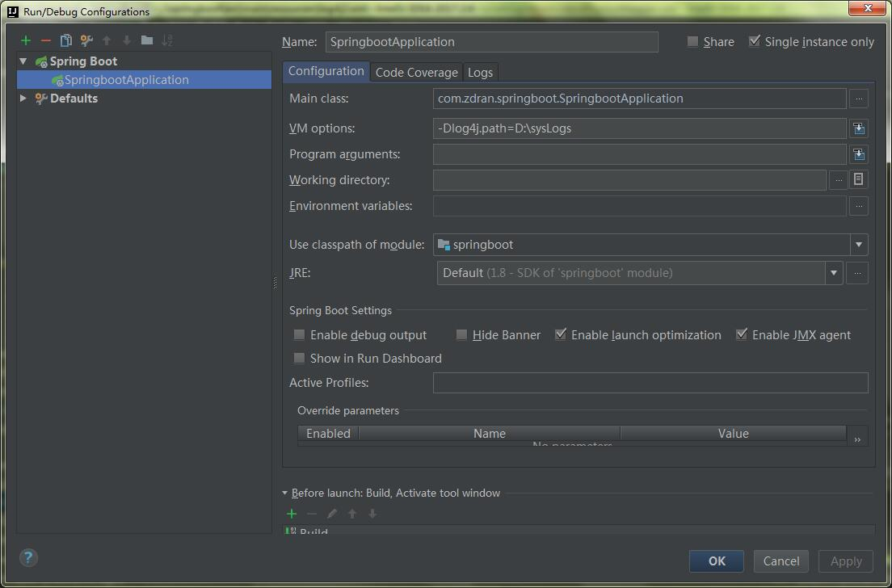Expand the VM options editor field
892x588 pixels.
pyautogui.click(x=859, y=128)
